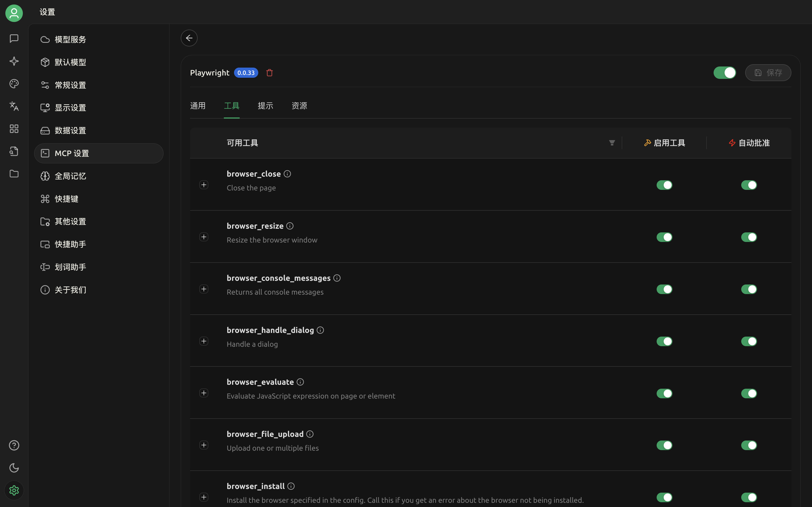812x507 pixels.
Task: Expand the browser_console_messages row
Action: click(204, 289)
